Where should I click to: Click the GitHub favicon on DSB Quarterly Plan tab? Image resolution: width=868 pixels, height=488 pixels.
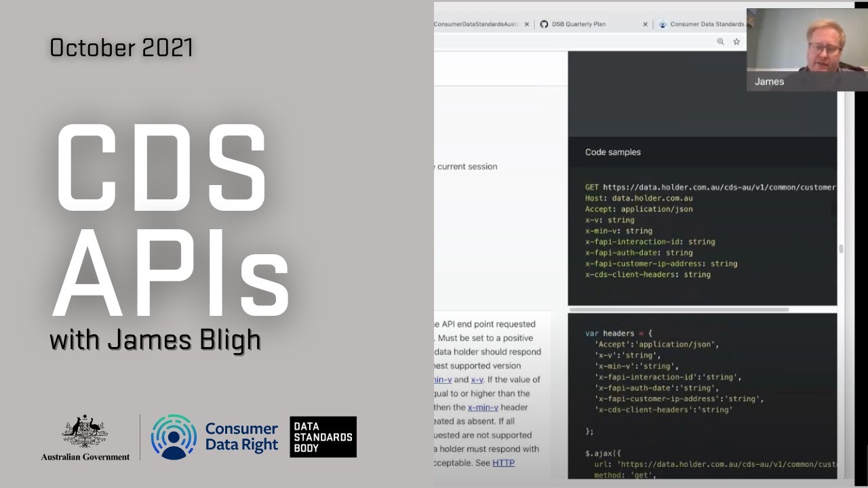(x=544, y=24)
